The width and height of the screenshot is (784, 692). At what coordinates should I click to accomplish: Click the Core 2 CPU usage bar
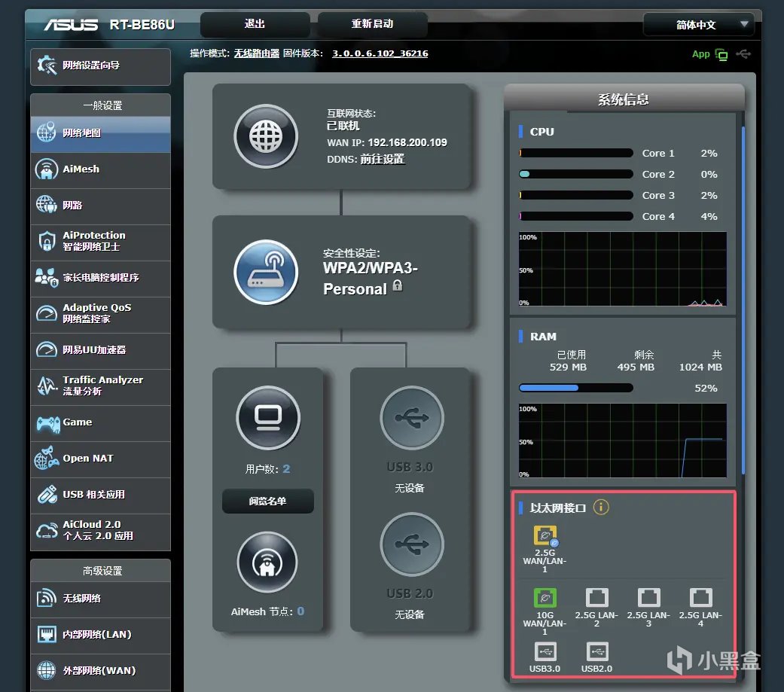pos(576,174)
